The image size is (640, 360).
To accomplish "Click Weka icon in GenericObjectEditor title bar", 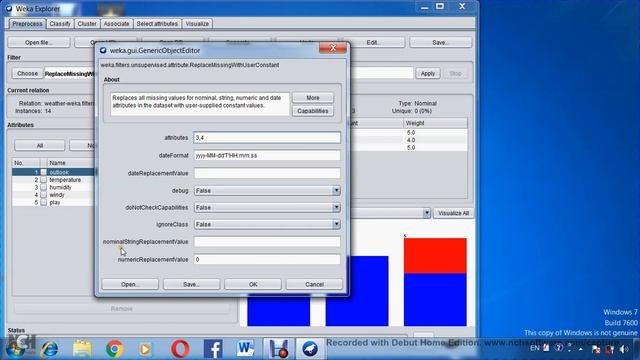I will coord(103,50).
